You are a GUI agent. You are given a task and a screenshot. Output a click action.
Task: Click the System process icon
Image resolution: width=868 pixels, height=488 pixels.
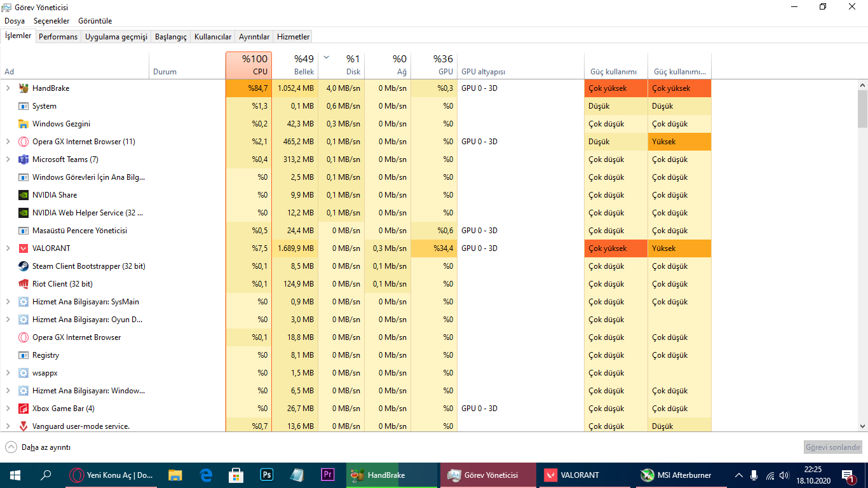(24, 106)
